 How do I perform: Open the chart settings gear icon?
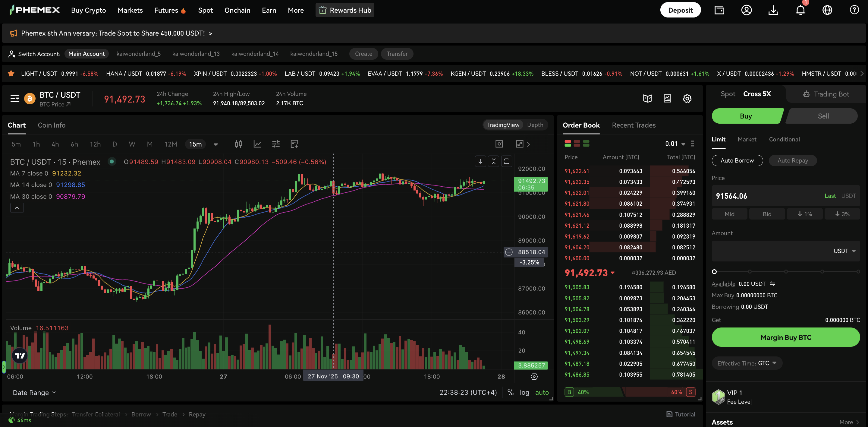687,98
